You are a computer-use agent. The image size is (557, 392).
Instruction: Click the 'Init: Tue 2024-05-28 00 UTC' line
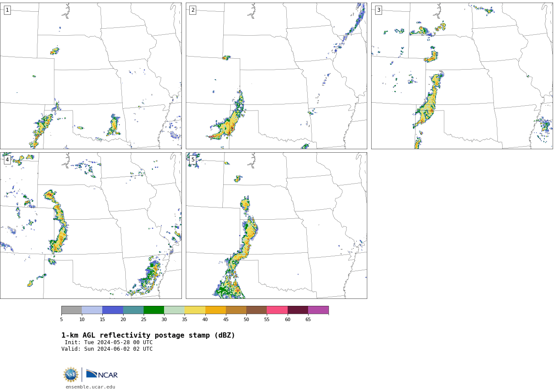click(109, 342)
